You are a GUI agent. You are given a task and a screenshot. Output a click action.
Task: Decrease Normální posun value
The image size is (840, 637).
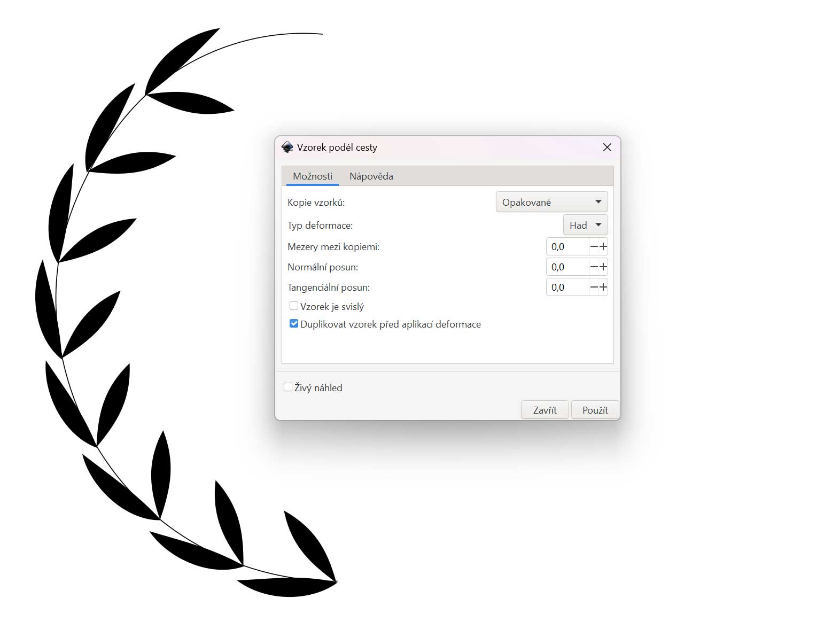(594, 267)
